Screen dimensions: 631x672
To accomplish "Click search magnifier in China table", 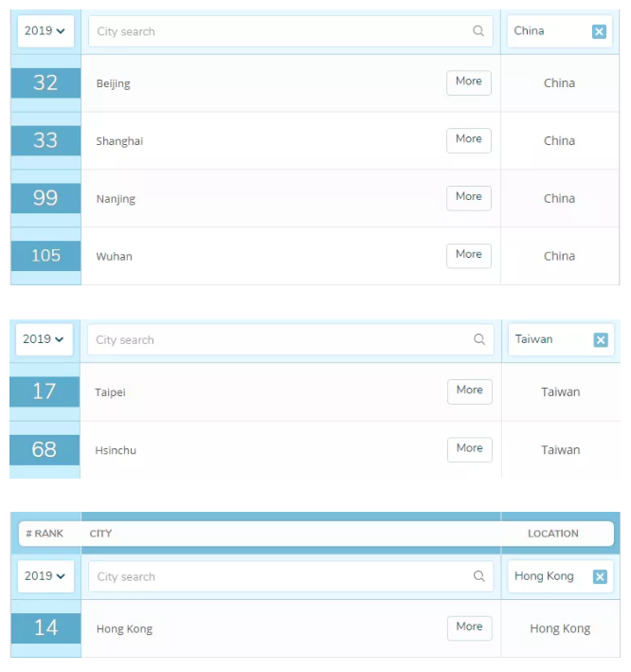I will coord(478,31).
